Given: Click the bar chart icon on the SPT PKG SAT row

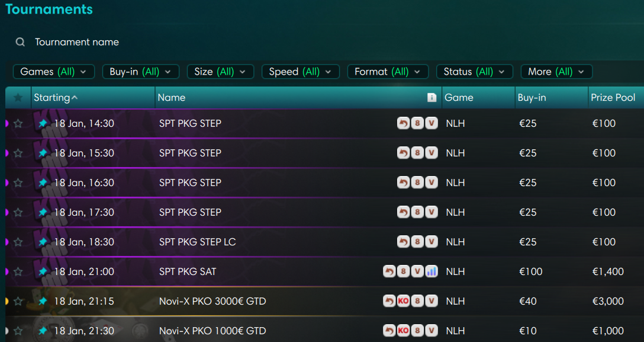Looking at the screenshot, I should click(432, 271).
